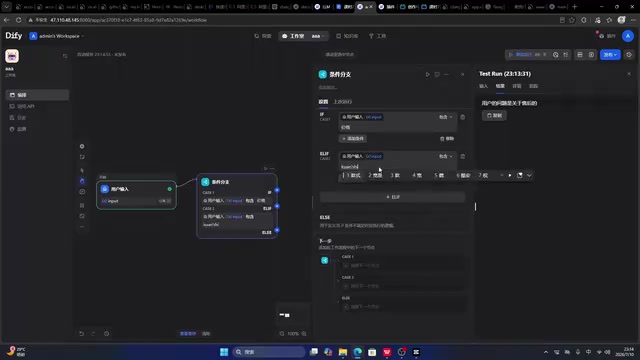Delete the ELIF CASE 2 condition
The height and width of the screenshot is (360, 640).
462,156
